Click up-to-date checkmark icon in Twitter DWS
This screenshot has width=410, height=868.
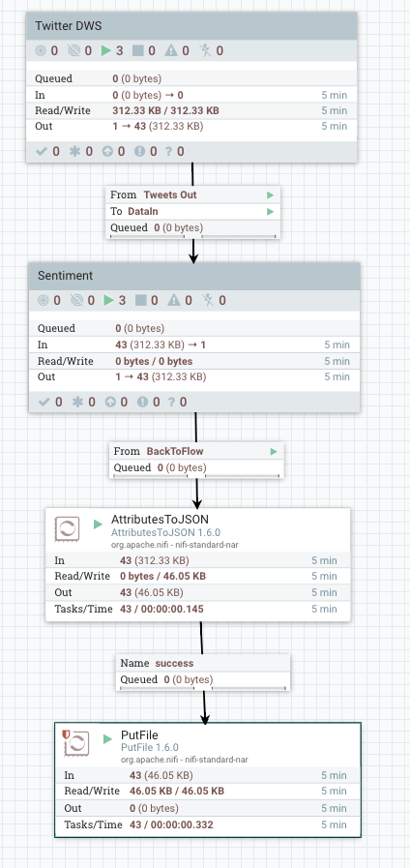[x=41, y=151]
